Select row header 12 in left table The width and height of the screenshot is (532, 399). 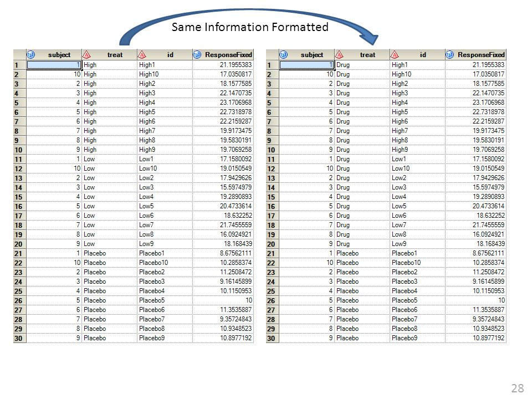pyautogui.click(x=20, y=168)
